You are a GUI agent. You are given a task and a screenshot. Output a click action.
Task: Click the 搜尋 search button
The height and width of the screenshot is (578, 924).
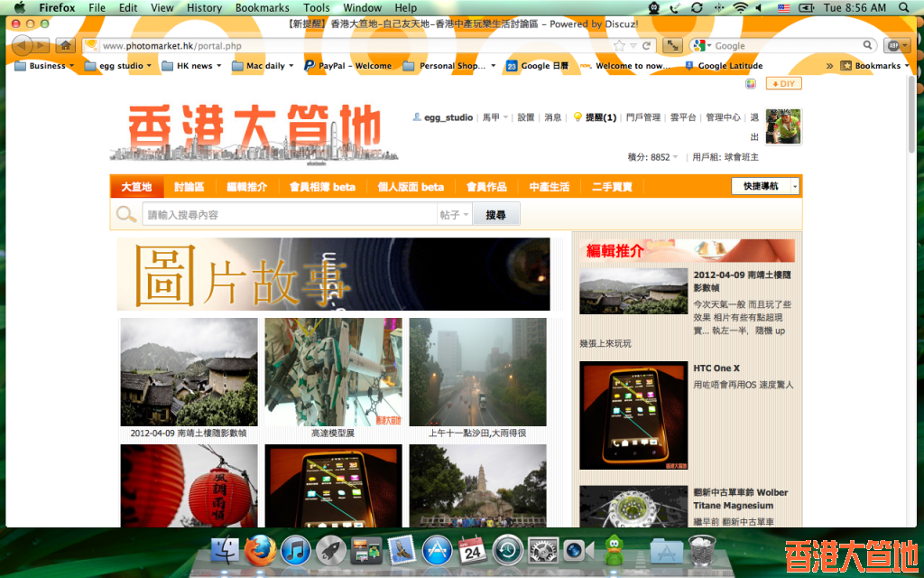[495, 215]
